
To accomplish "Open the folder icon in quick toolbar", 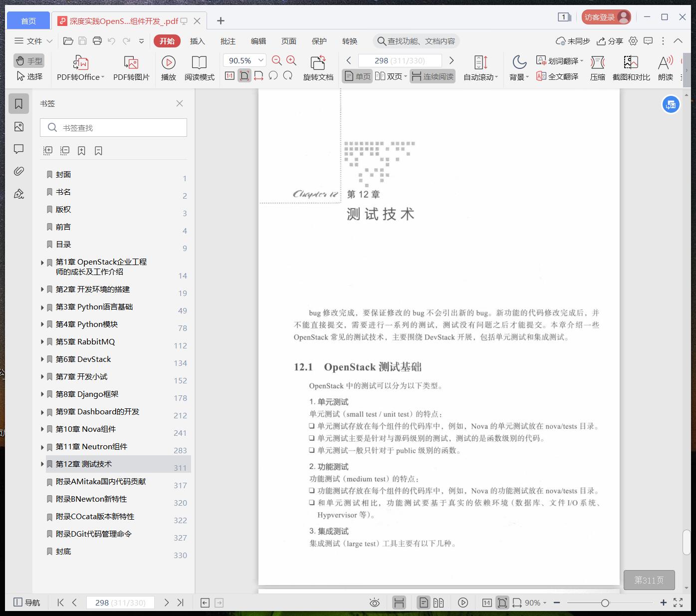I will coord(68,41).
